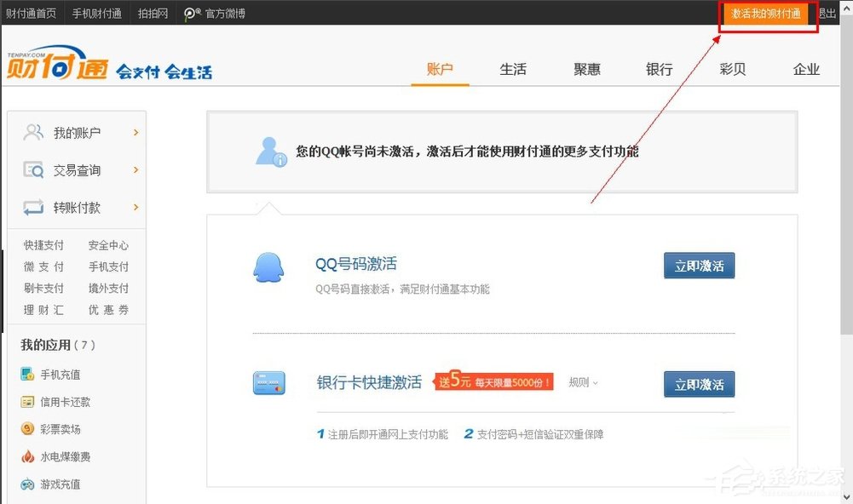The image size is (853, 504).
Task: Click the user info icon in activation notice banner
Action: 269,152
